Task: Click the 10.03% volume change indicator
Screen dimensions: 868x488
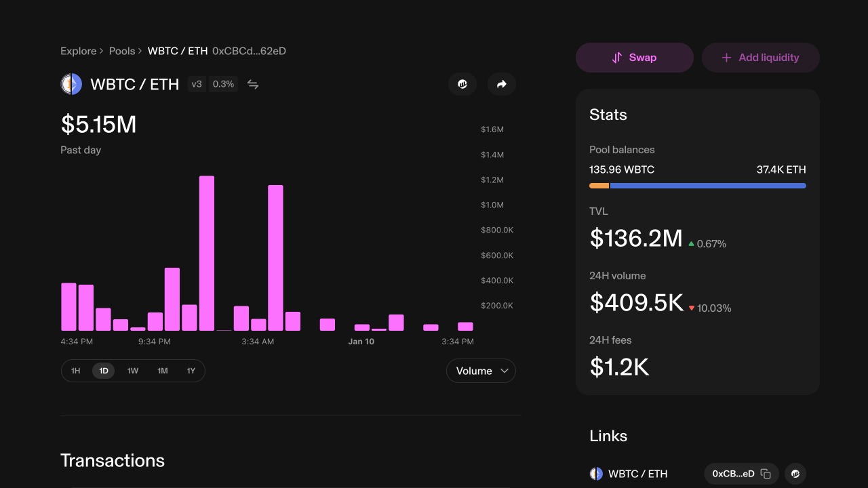Action: 710,308
